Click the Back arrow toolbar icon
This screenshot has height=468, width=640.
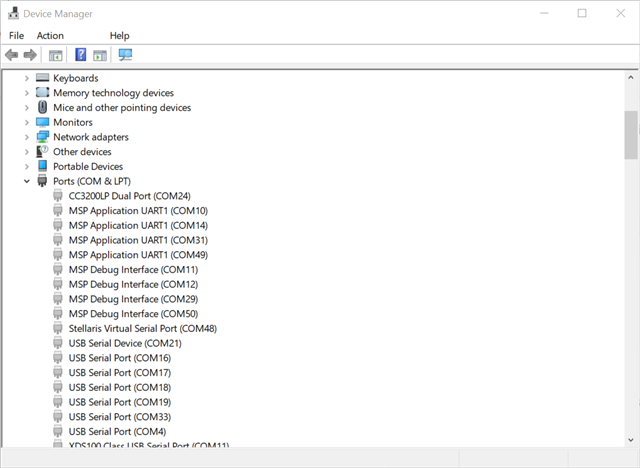(12, 55)
